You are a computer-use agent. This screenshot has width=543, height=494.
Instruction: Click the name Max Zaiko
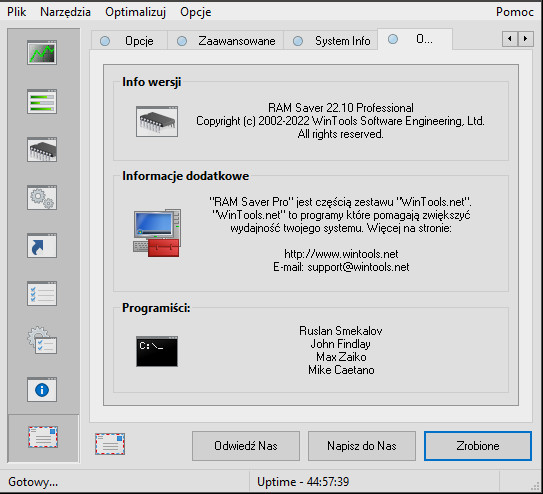tap(341, 357)
